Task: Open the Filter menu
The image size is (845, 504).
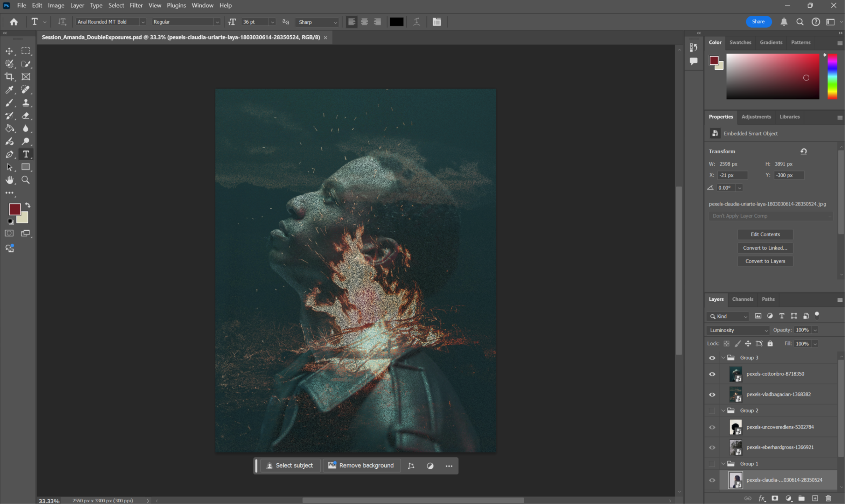Action: [136, 5]
